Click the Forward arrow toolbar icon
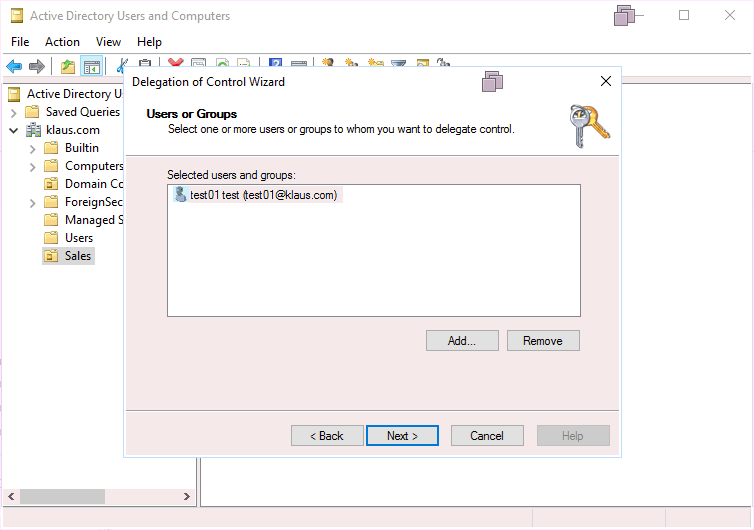 pos(37,66)
